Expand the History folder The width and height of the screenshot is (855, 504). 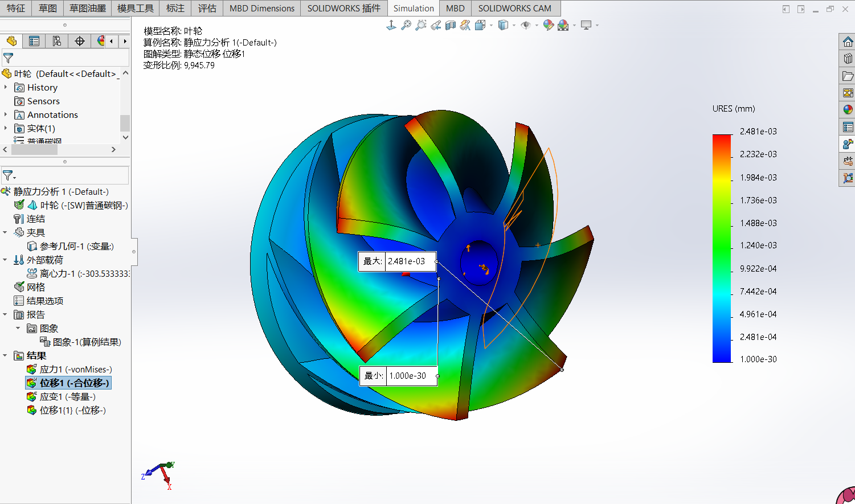(6, 87)
